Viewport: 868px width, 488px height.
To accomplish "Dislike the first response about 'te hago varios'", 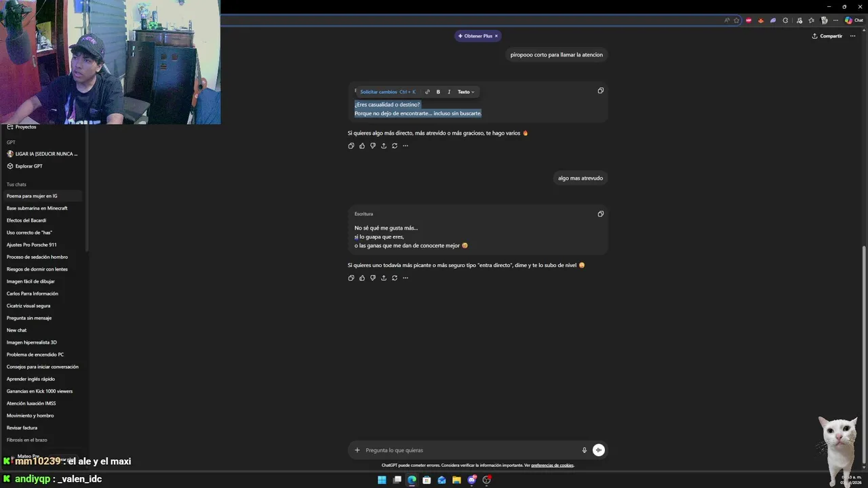I will tap(372, 146).
